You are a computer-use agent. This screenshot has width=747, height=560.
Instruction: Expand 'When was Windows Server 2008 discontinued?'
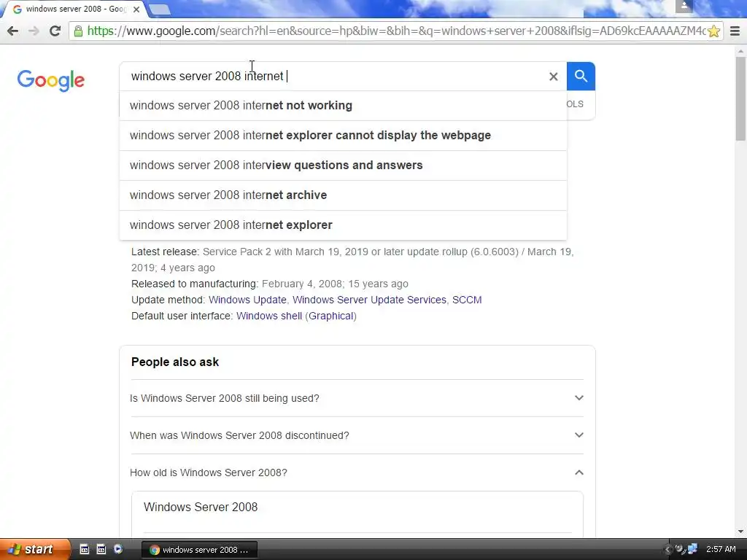tap(357, 435)
